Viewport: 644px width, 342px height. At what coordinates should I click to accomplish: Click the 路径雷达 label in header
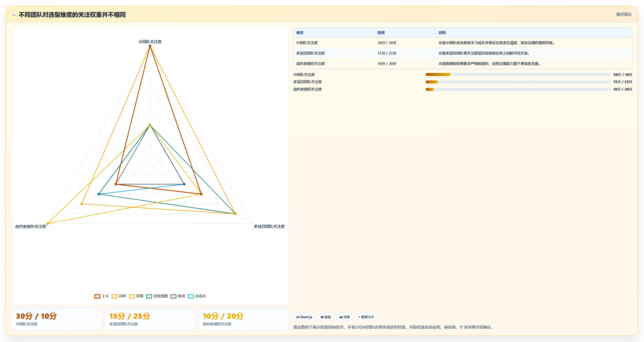tap(624, 14)
